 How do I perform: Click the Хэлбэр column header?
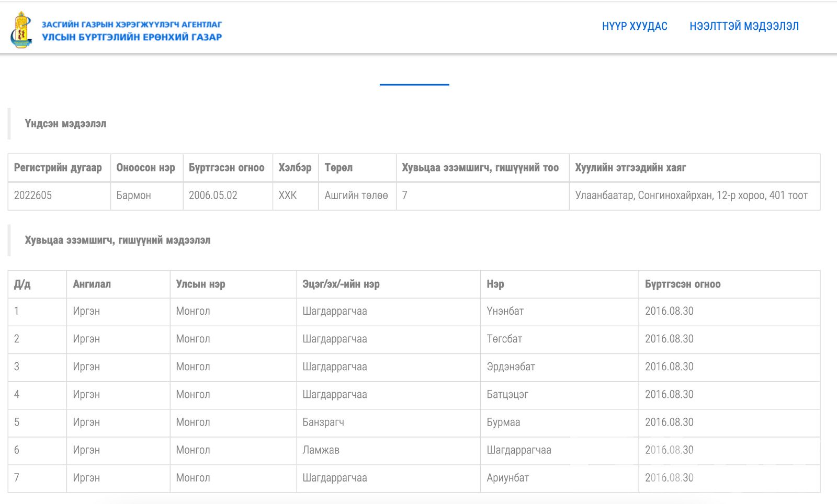point(295,168)
